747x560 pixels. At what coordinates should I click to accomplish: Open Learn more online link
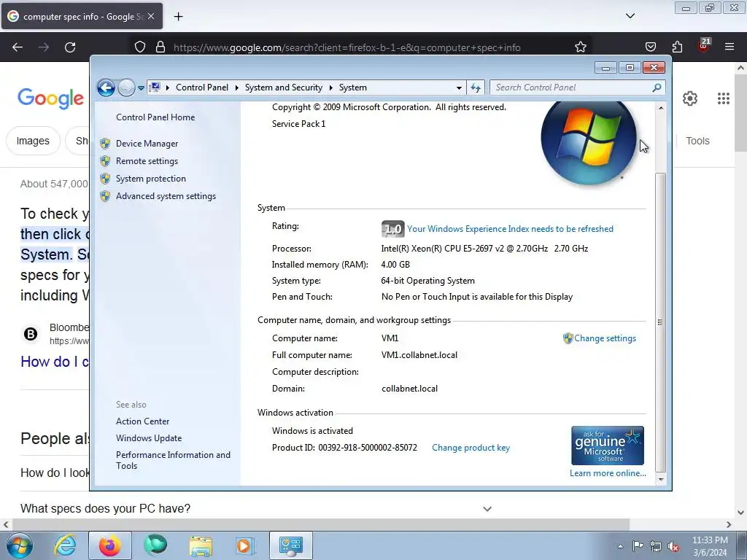coord(608,472)
